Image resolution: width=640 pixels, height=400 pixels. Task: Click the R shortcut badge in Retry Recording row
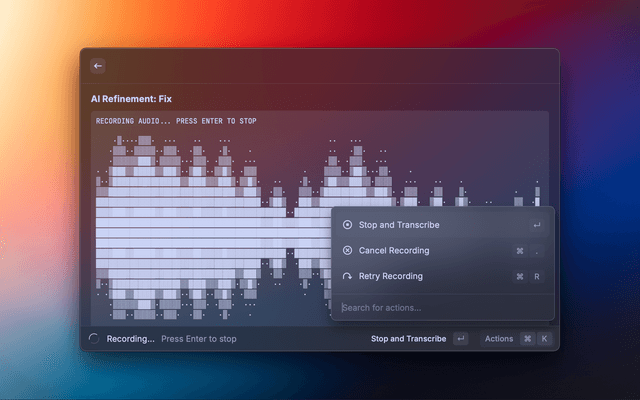coord(537,276)
